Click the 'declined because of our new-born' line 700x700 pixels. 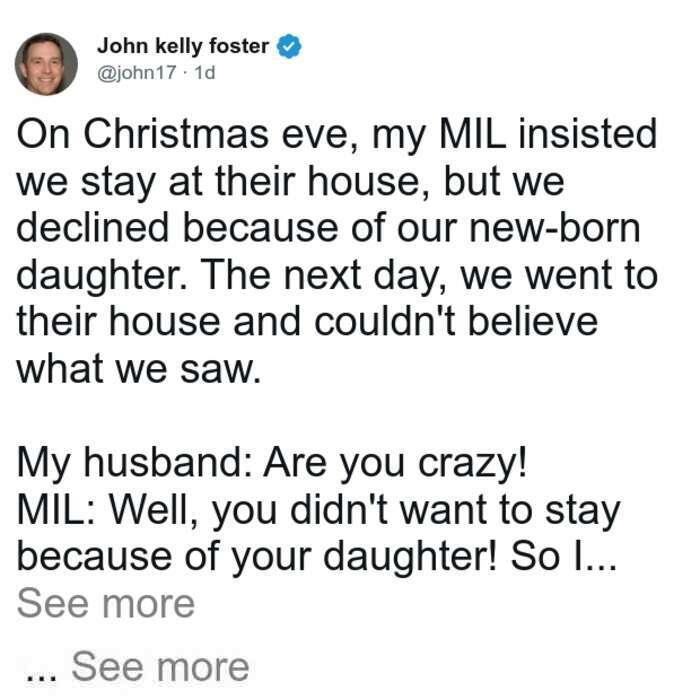pyautogui.click(x=329, y=229)
